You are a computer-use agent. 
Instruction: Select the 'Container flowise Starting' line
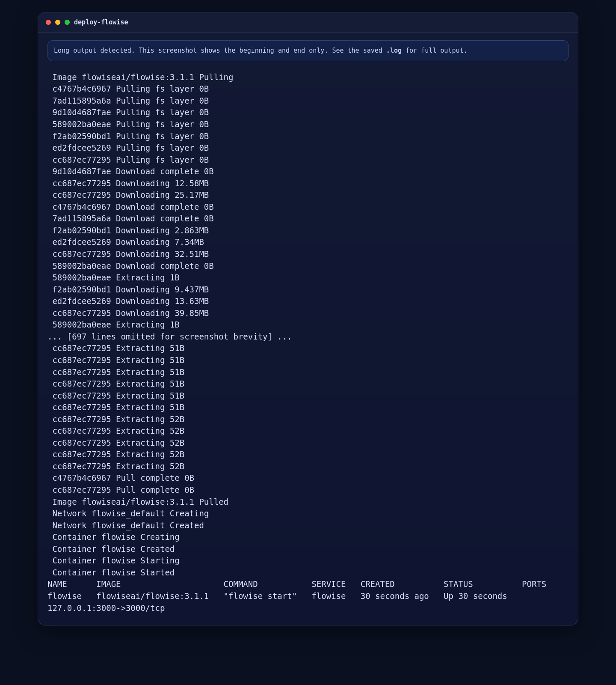pos(116,561)
